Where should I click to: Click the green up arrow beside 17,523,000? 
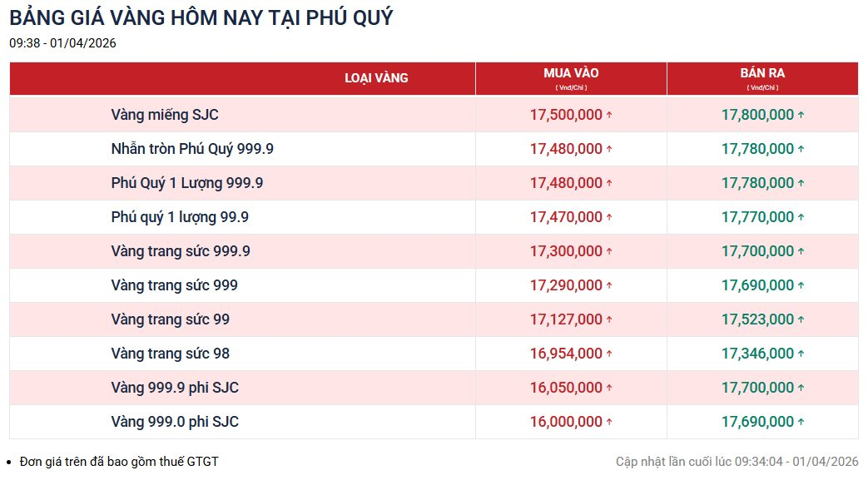[801, 320]
